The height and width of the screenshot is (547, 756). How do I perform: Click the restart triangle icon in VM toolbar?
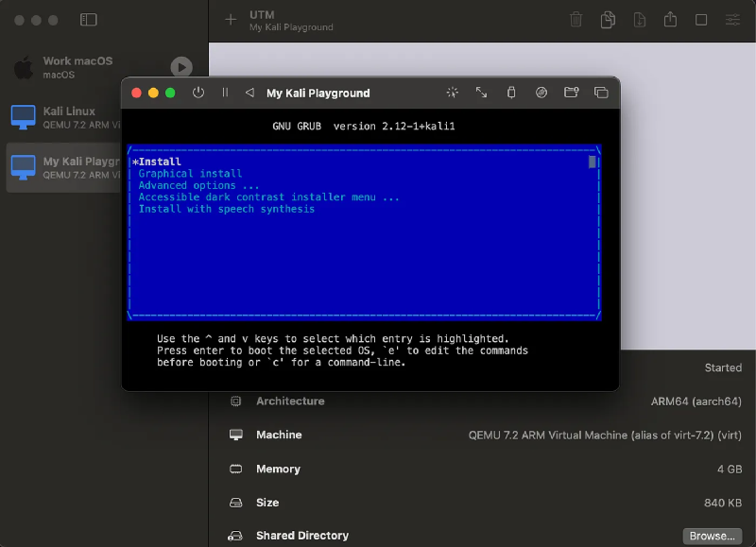click(249, 93)
